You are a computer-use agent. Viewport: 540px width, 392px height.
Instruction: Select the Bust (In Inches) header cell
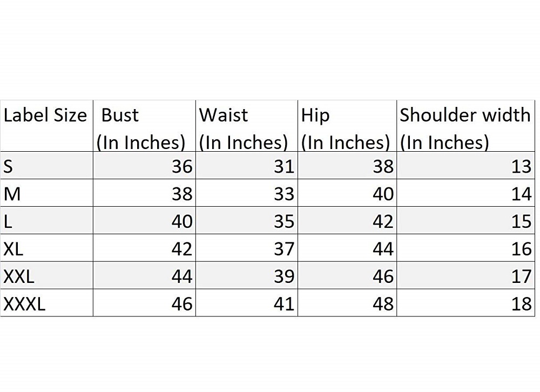144,126
